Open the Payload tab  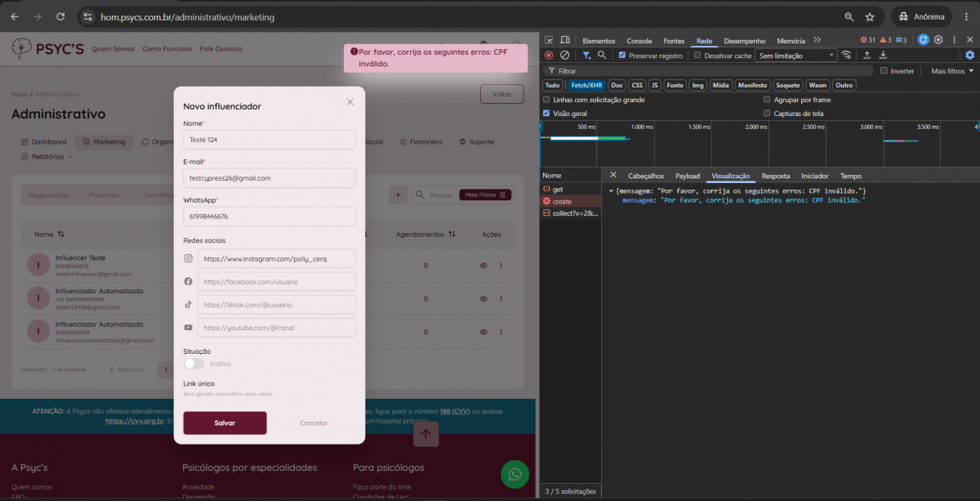point(688,176)
